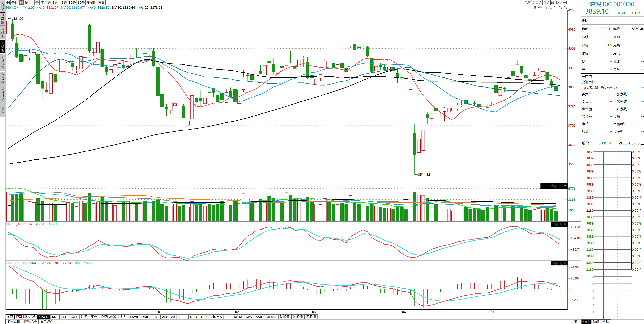The width and height of the screenshot is (644, 324).
Task: Open the 多周期 multi-period view
Action: pos(91,2)
